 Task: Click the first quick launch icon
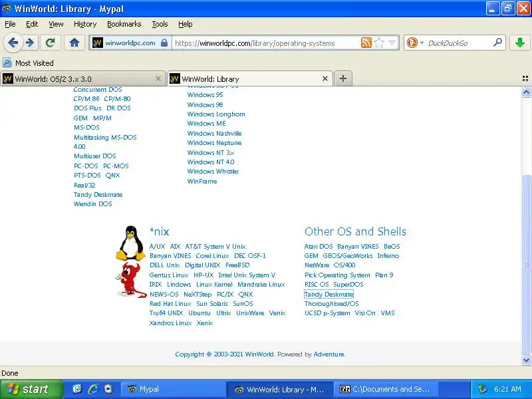tap(77, 389)
